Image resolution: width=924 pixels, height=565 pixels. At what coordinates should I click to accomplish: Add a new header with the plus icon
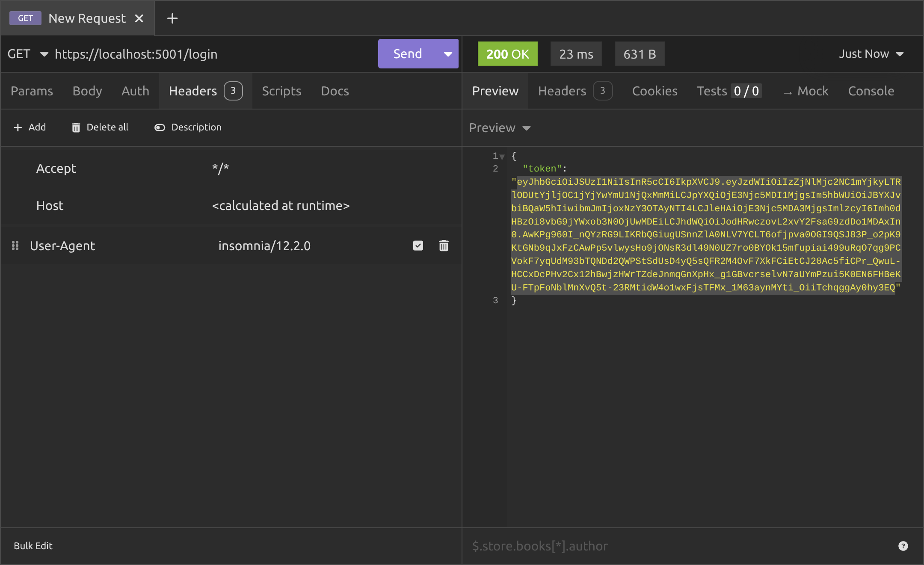[18, 127]
